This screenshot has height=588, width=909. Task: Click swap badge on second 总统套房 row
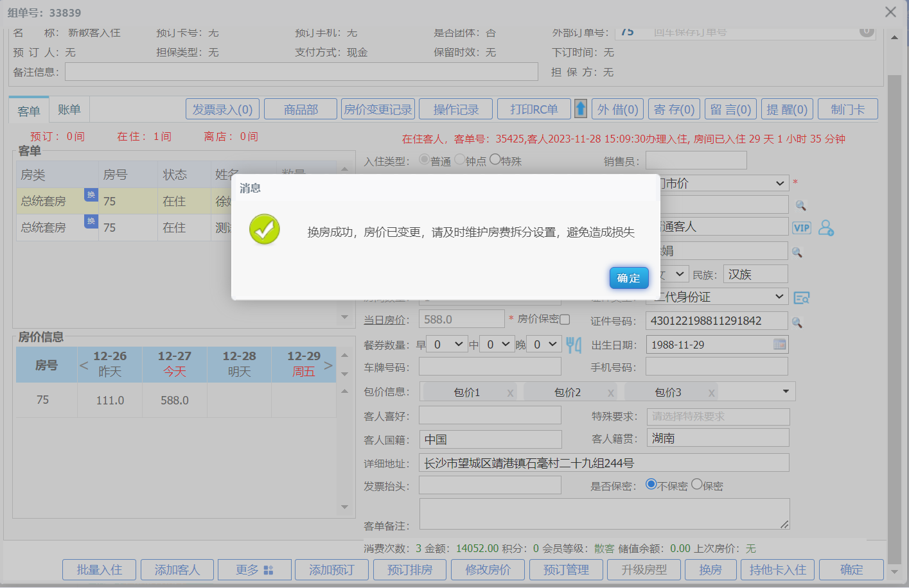point(91,221)
